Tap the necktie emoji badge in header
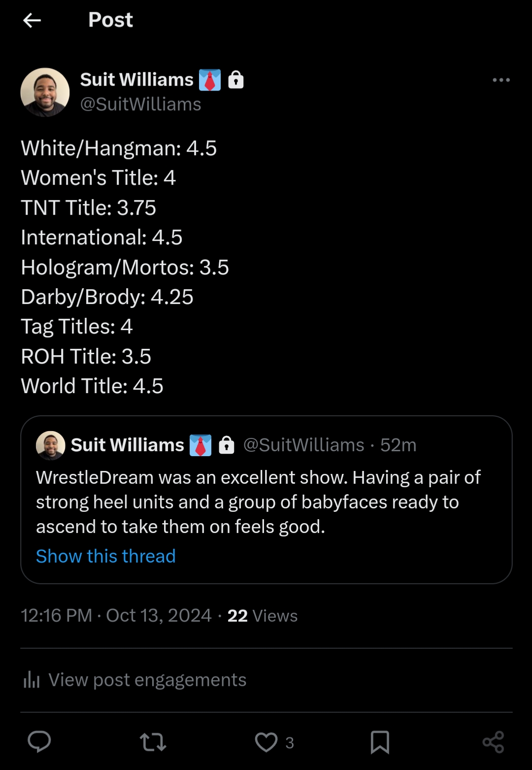The height and width of the screenshot is (770, 532). click(210, 80)
